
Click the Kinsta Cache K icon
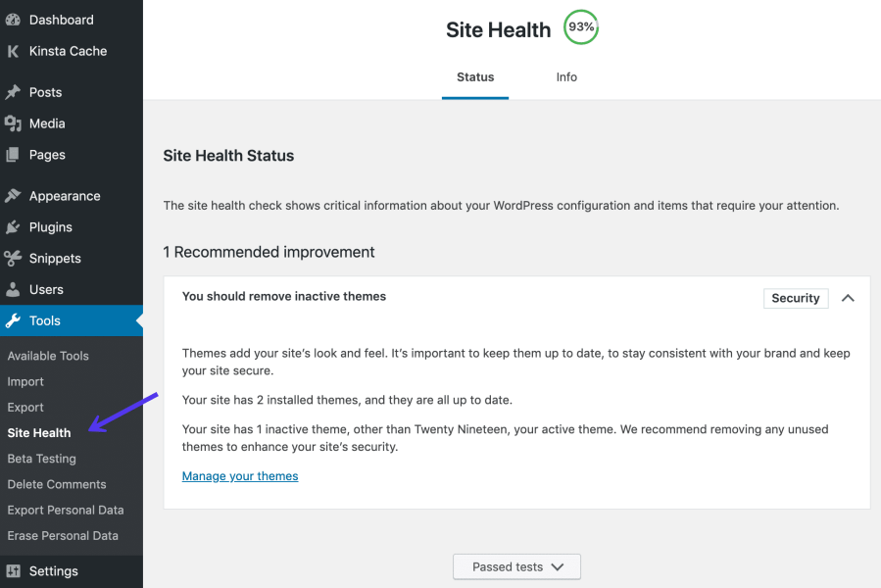pos(13,51)
